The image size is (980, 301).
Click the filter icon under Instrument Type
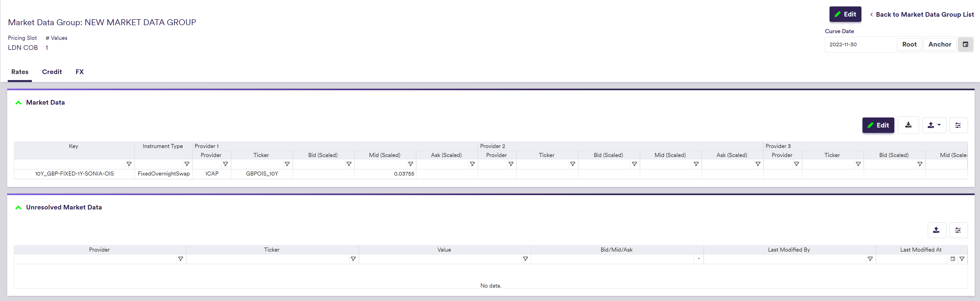pos(187,164)
